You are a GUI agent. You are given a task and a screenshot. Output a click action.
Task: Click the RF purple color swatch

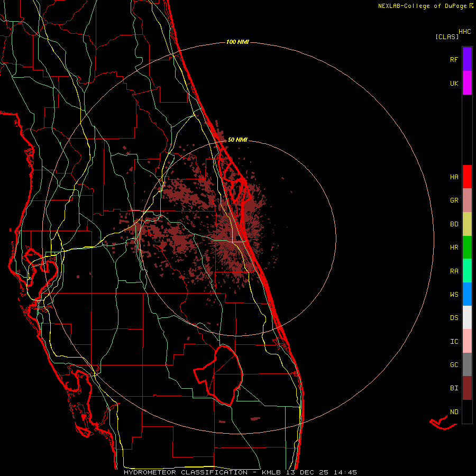(x=467, y=59)
